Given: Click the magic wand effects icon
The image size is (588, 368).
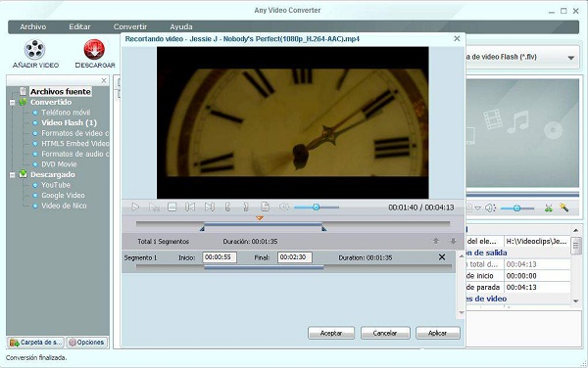Looking at the screenshot, I should tap(564, 207).
